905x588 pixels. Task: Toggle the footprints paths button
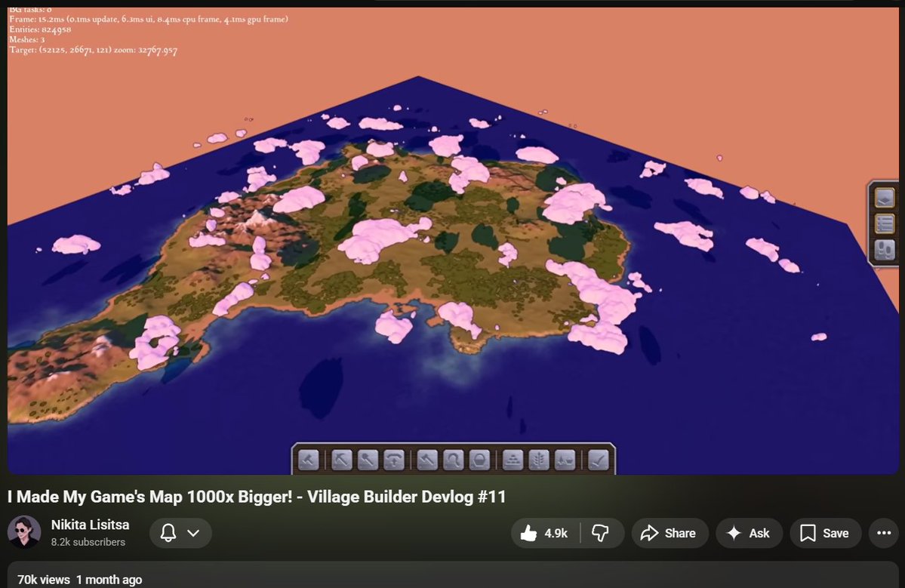point(884,250)
